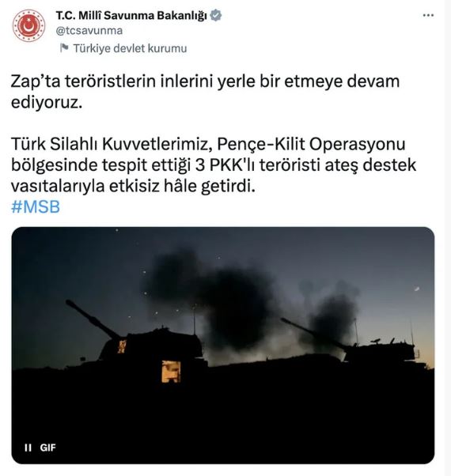Open the three-dot more options menu

pyautogui.click(x=428, y=15)
